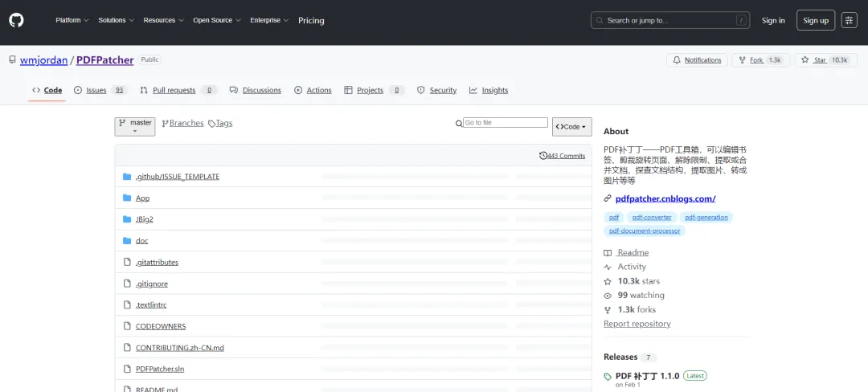This screenshot has height=392, width=868.
Task: Open the Pricing link
Action: pos(311,20)
